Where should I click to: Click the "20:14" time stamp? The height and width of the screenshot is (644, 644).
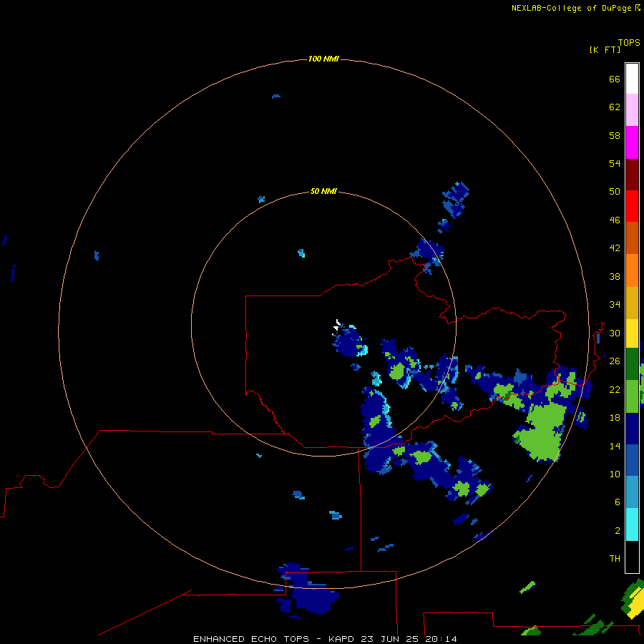[x=441, y=639]
